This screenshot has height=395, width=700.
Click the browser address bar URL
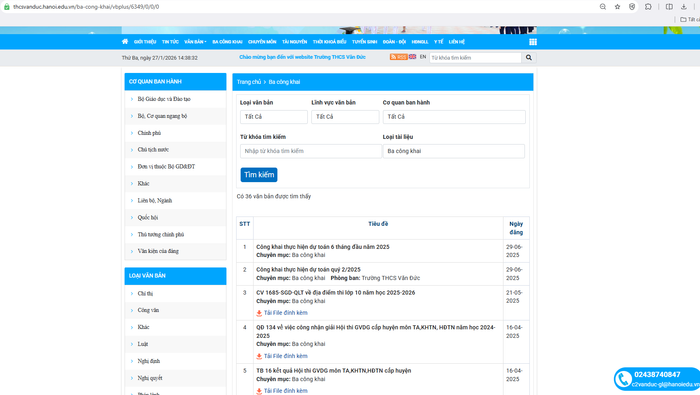point(86,7)
